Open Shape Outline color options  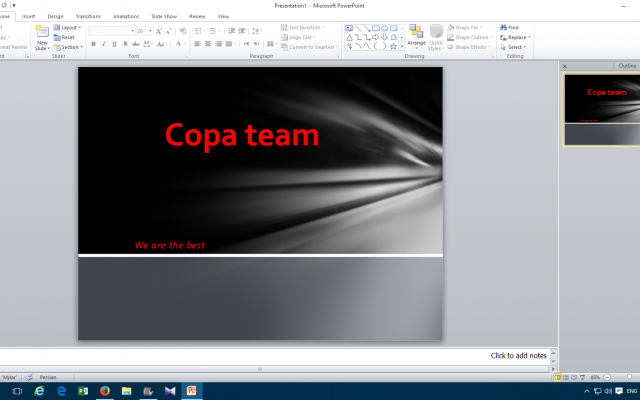(x=470, y=37)
